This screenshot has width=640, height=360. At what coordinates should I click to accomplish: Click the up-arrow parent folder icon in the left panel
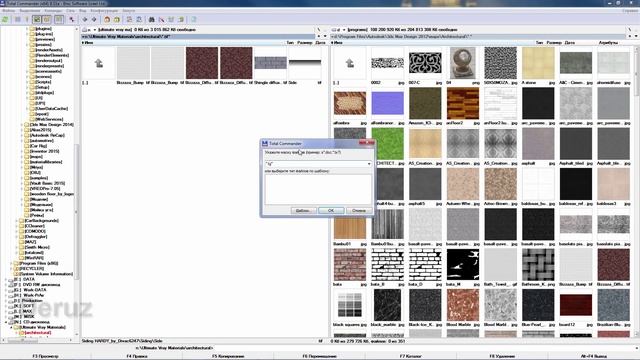[98, 63]
